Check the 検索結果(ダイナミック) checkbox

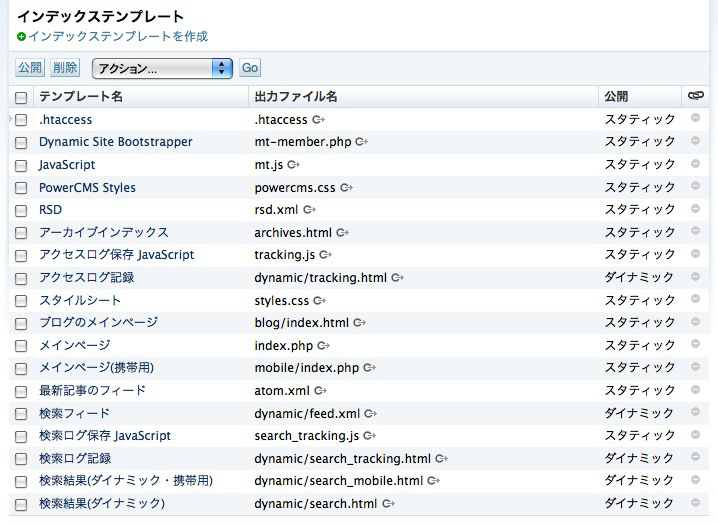pos(21,505)
